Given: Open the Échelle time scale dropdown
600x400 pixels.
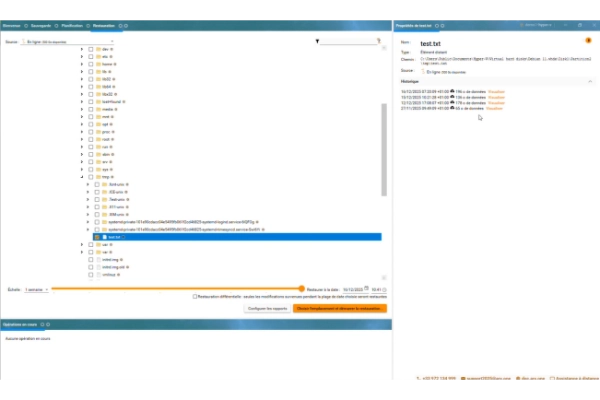Looking at the screenshot, I should coord(34,288).
